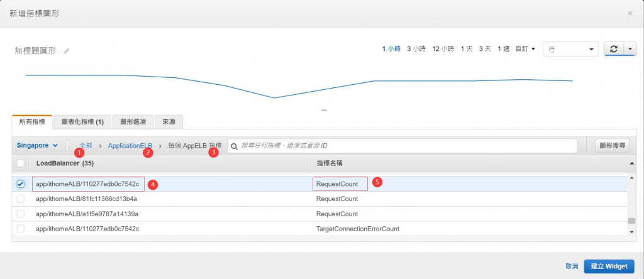The image size is (644, 279).
Task: Toggle the select-all checkbox in header
Action: 21,163
